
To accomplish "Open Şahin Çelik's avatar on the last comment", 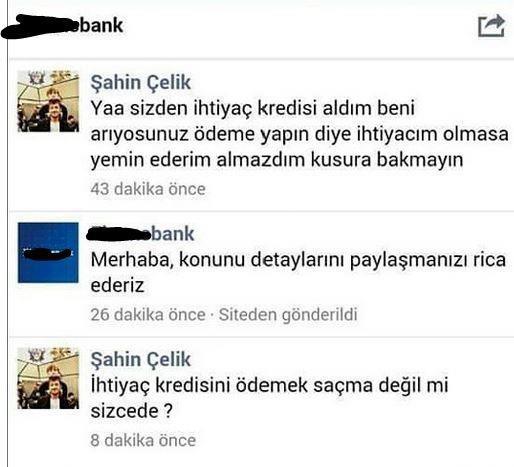I will [48, 378].
